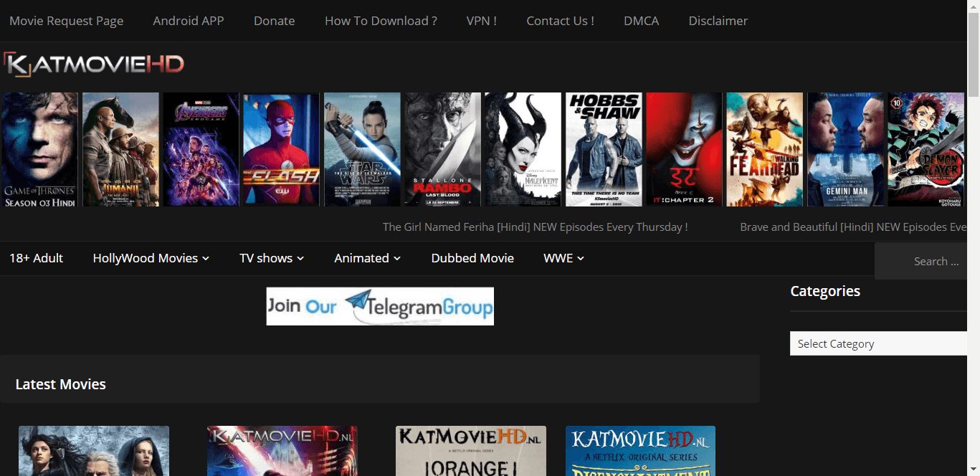
Task: Click The Girl Named Feriha ticker text
Action: (535, 227)
